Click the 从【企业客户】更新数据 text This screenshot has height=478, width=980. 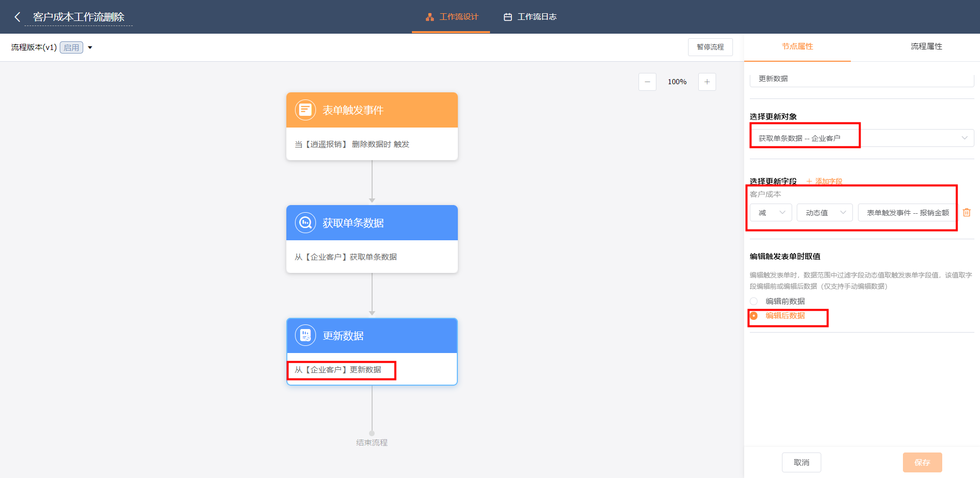tap(338, 370)
